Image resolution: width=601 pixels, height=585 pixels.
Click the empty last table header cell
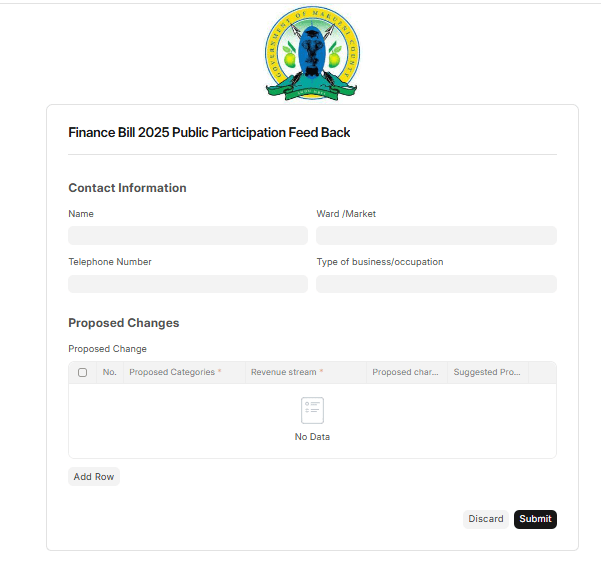(x=542, y=372)
